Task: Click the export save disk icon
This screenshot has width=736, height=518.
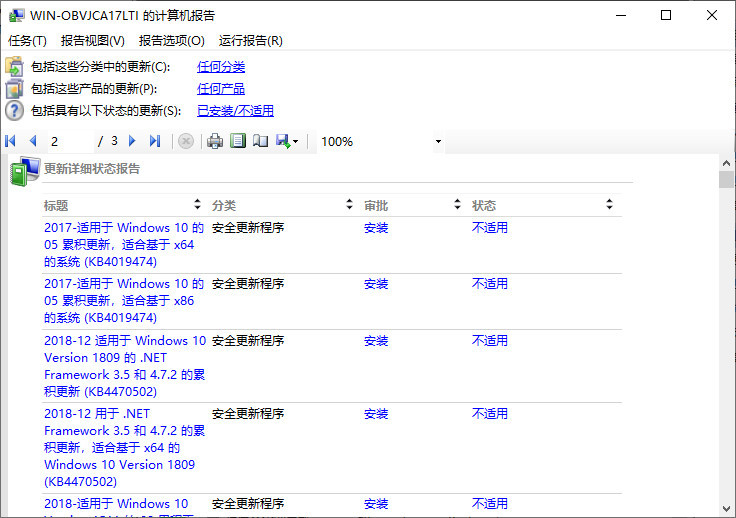Action: (x=283, y=141)
